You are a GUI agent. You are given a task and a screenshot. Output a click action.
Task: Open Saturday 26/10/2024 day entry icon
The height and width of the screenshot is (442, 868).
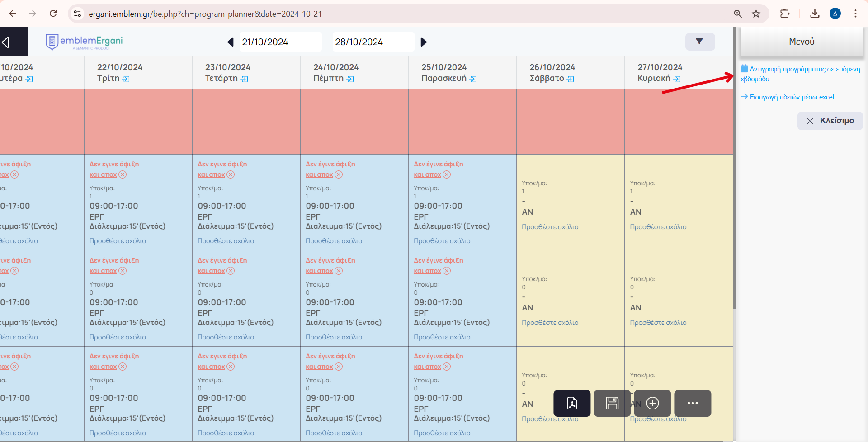coord(571,79)
